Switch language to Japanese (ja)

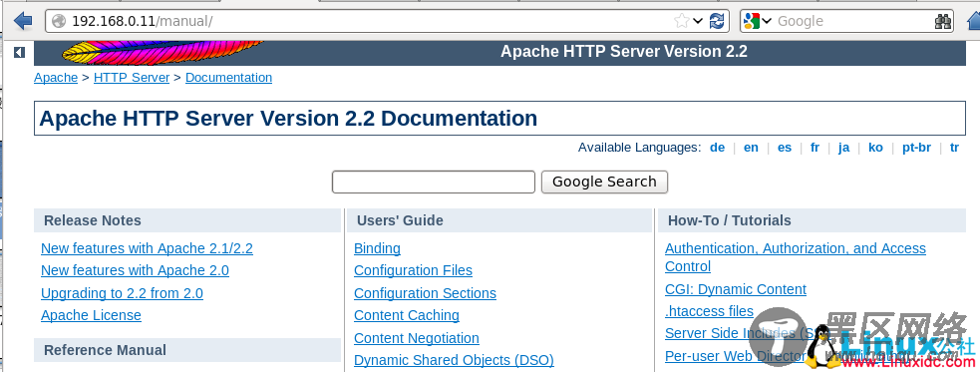(x=843, y=148)
